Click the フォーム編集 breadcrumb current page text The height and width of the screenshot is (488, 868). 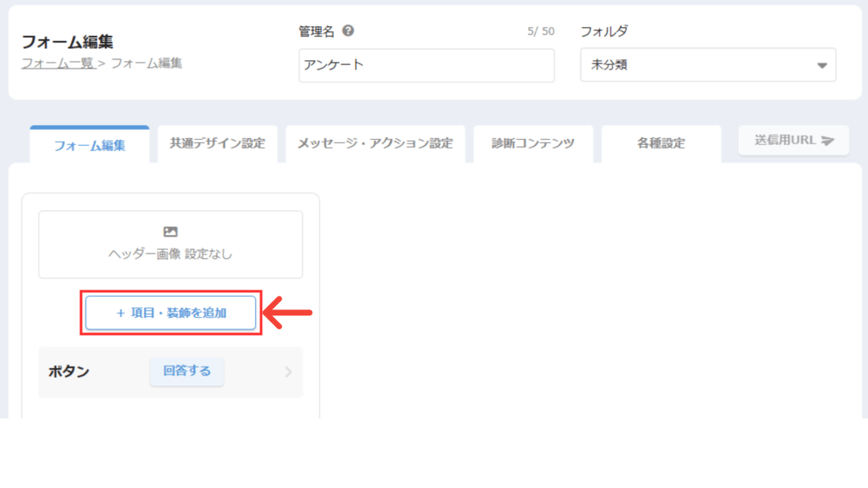[146, 63]
